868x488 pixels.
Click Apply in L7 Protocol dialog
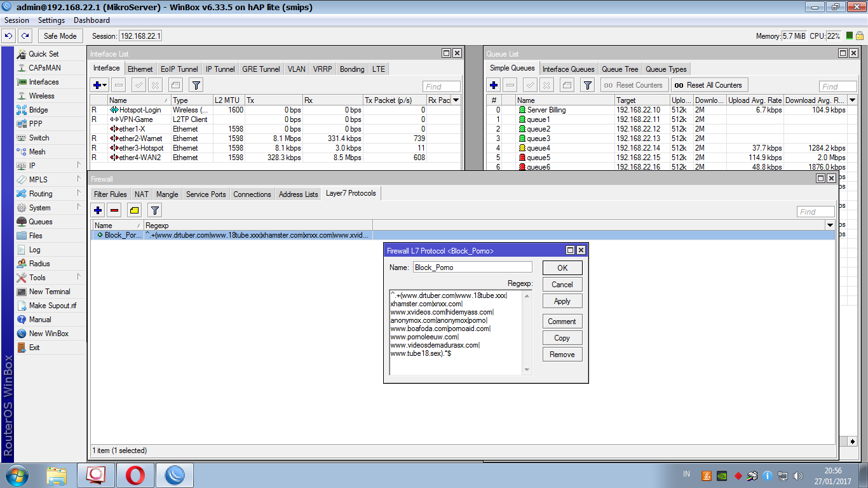(562, 301)
